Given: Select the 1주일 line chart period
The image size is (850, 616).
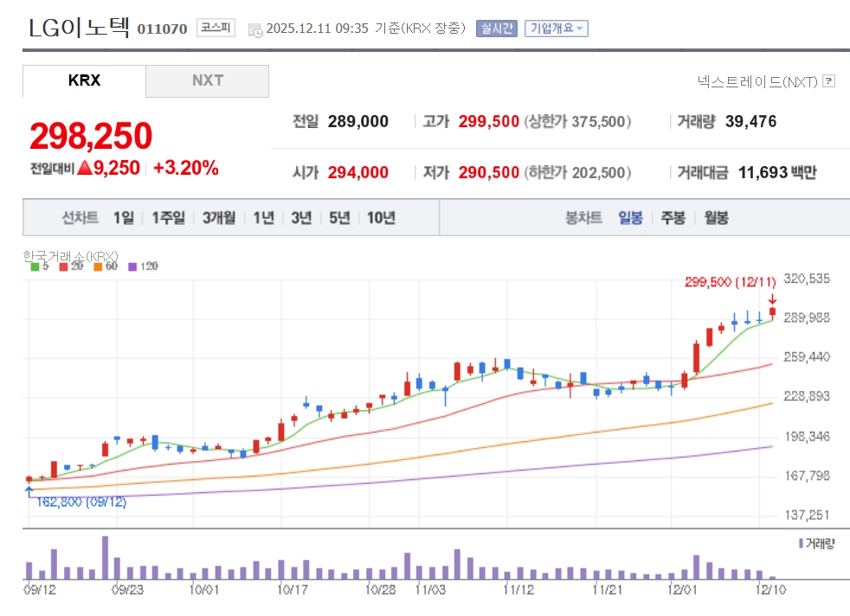Looking at the screenshot, I should (x=168, y=218).
